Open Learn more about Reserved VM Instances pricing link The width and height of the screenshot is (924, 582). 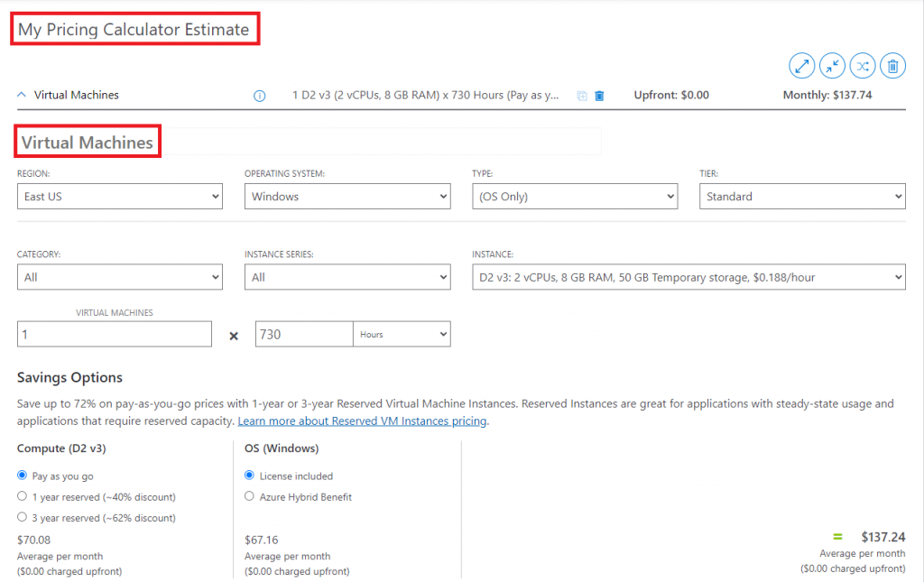point(362,421)
